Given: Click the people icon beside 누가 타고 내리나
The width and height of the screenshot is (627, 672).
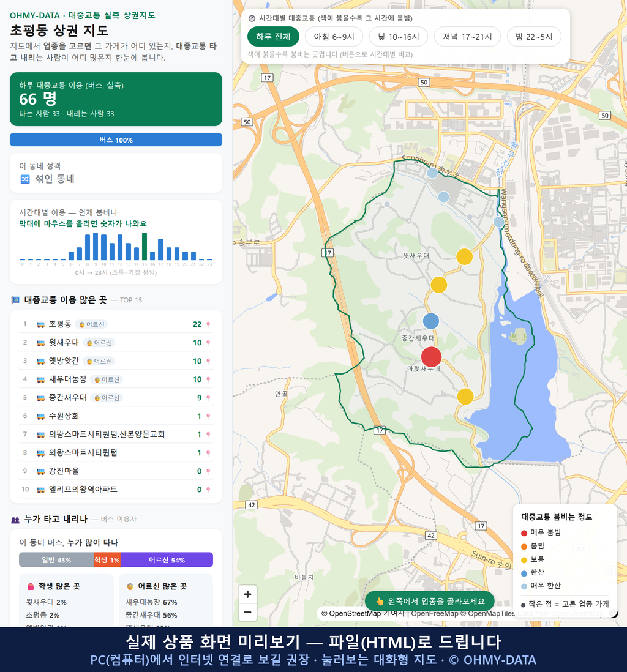Looking at the screenshot, I should pos(15,520).
